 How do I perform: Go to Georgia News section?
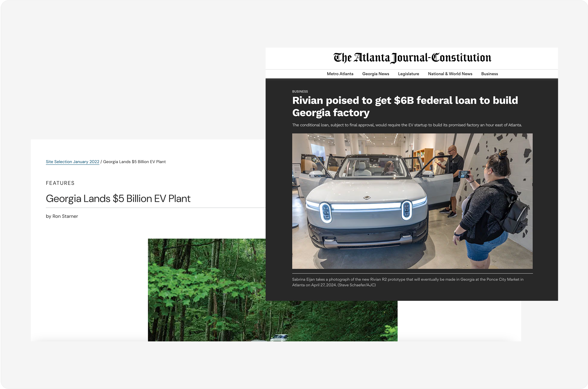375,74
